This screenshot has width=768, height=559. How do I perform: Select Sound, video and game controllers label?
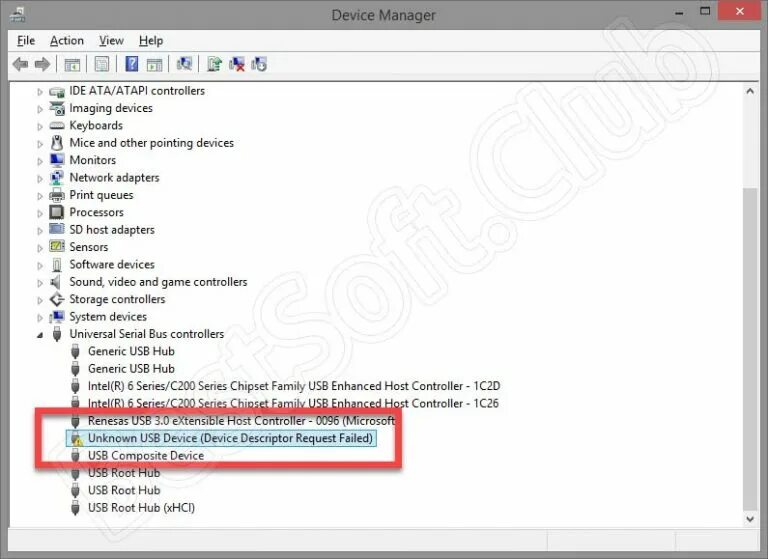[x=158, y=282]
